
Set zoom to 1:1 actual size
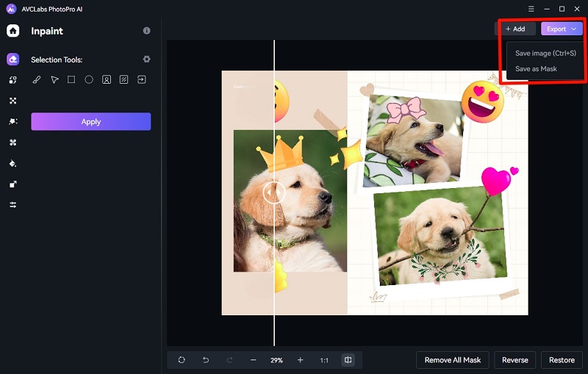click(x=324, y=360)
